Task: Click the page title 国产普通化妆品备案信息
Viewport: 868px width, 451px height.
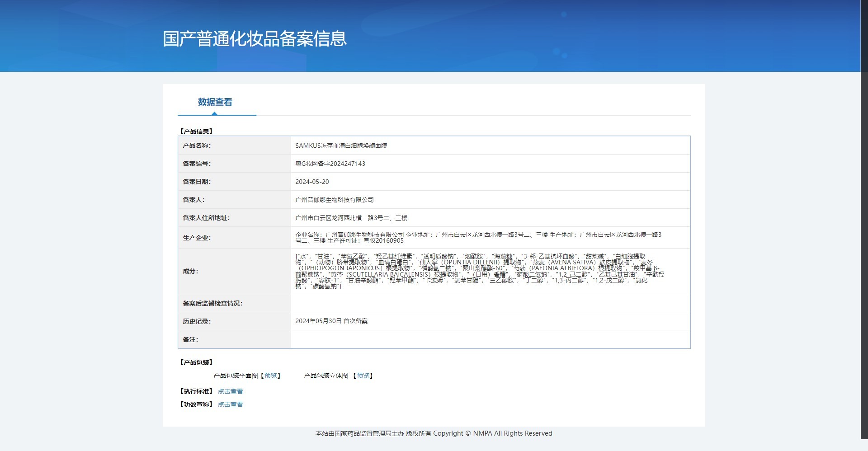Action: tap(255, 39)
